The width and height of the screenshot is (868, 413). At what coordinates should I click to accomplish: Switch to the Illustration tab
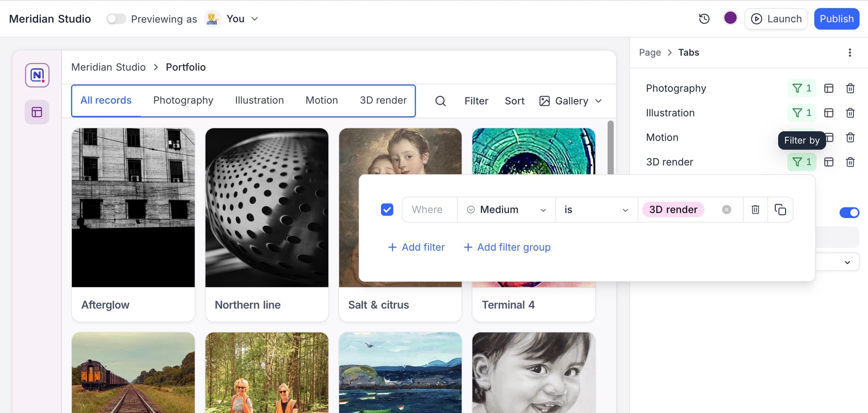coord(259,100)
